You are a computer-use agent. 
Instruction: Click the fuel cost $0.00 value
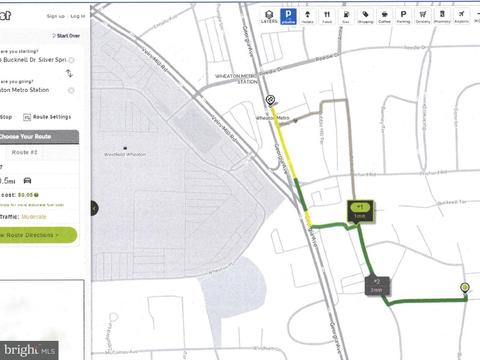pyautogui.click(x=25, y=195)
